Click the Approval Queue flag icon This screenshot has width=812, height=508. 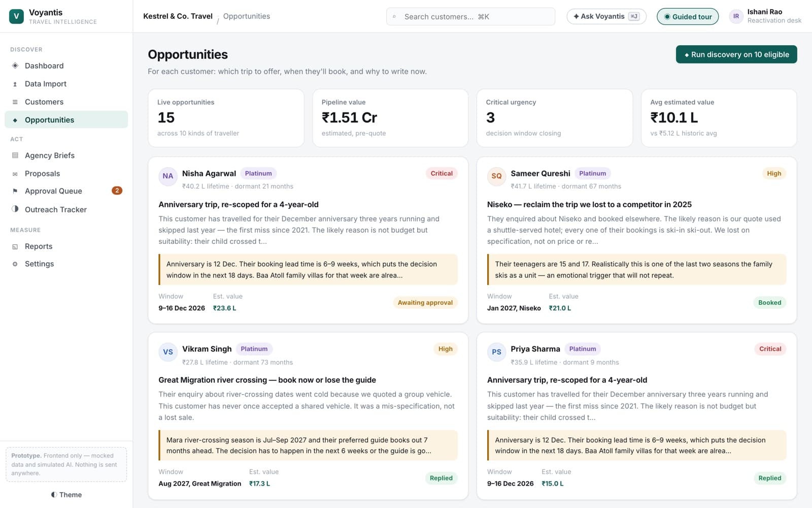[15, 191]
